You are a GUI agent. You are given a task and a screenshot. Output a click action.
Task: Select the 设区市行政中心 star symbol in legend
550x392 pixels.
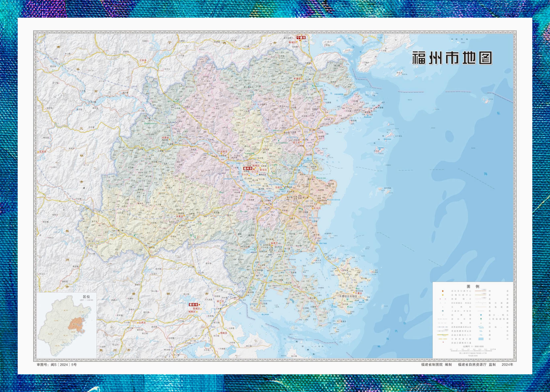[x=443, y=291]
